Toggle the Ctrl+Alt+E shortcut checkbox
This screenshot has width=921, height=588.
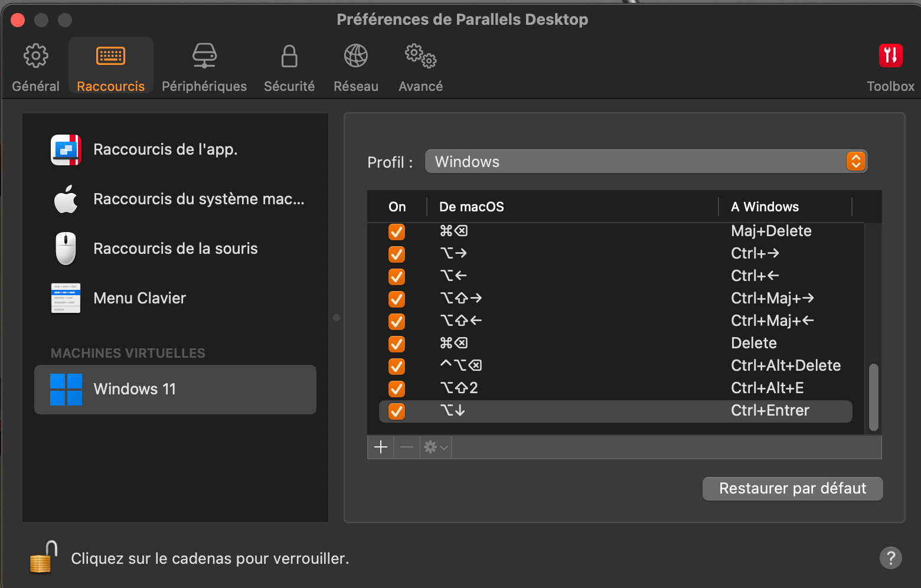pos(397,388)
